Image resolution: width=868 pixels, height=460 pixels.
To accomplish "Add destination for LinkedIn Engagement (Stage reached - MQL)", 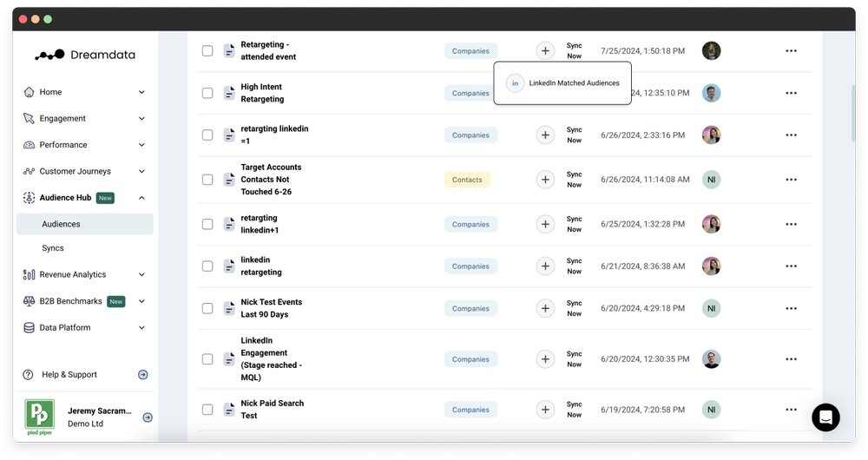I will (545, 359).
